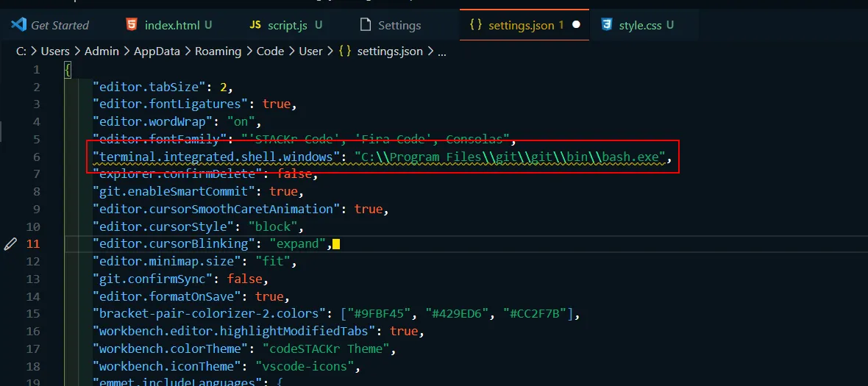
Task: Click the Code breadcrumb segment
Action: [270, 51]
